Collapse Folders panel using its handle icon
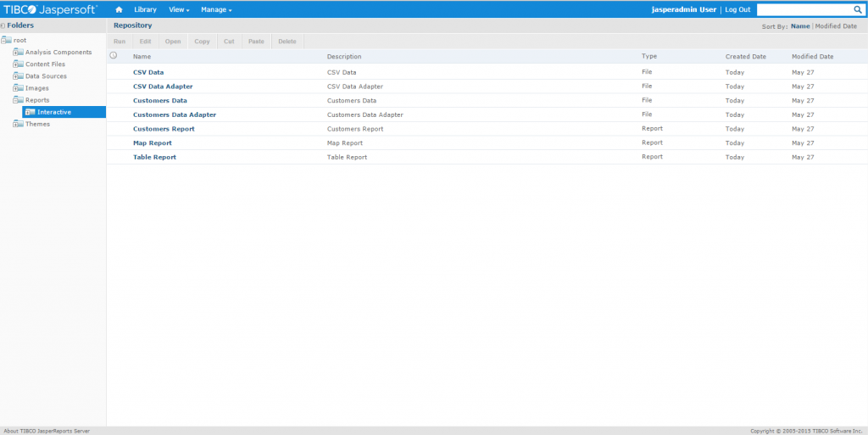 [3, 25]
